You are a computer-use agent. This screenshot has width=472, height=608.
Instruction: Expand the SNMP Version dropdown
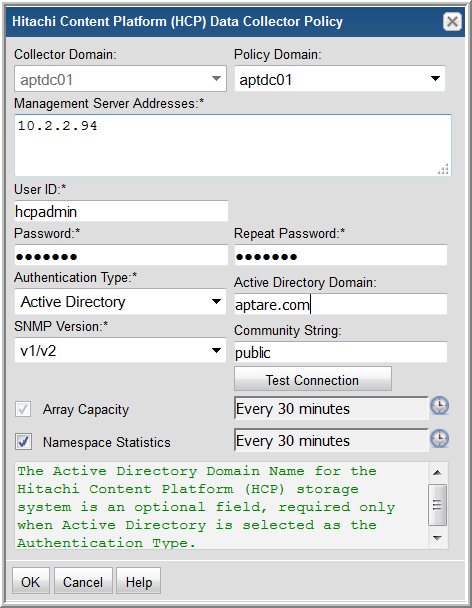point(120,350)
